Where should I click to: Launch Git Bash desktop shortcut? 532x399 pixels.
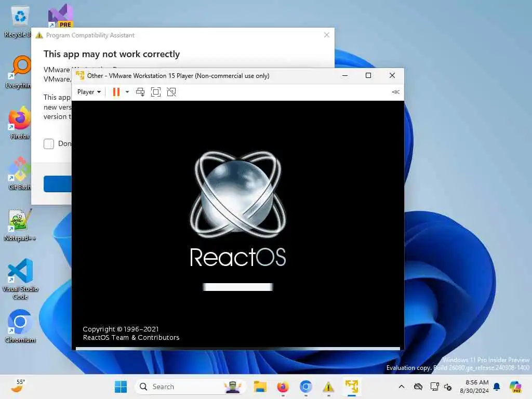19,174
